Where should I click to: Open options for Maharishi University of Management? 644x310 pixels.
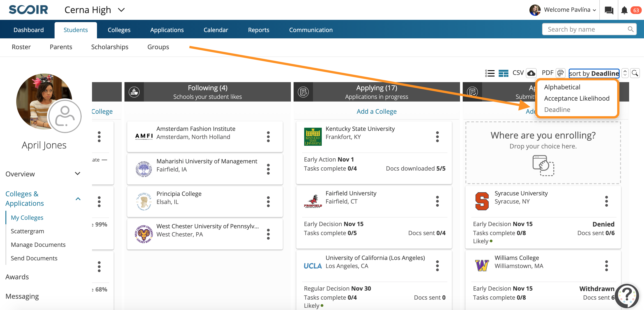tap(268, 169)
